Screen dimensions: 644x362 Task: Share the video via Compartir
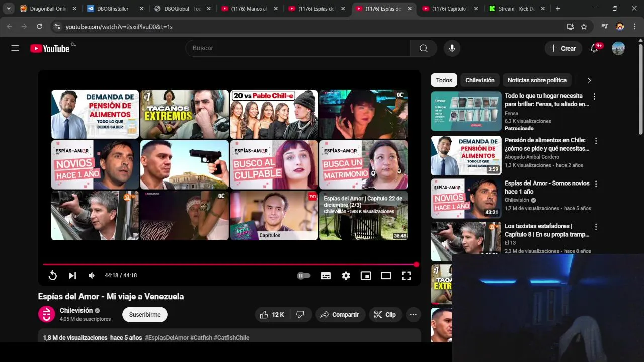pyautogui.click(x=340, y=315)
